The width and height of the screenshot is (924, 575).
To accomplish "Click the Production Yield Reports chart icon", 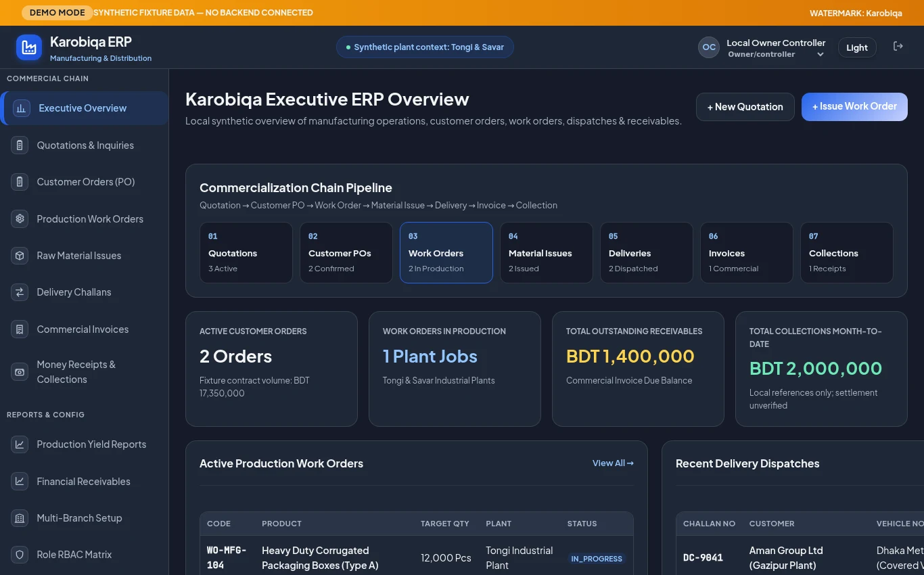I will 20,444.
